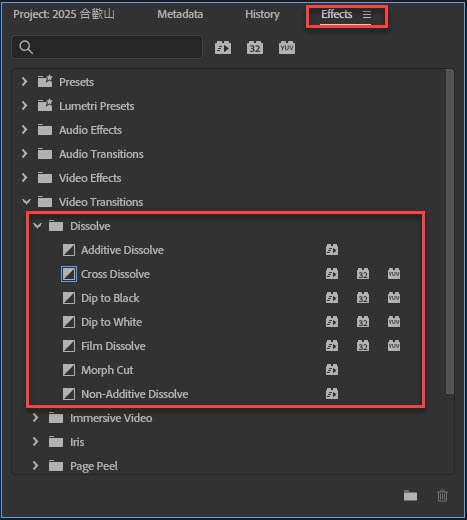Open the Effects panel hamburger menu

[367, 14]
